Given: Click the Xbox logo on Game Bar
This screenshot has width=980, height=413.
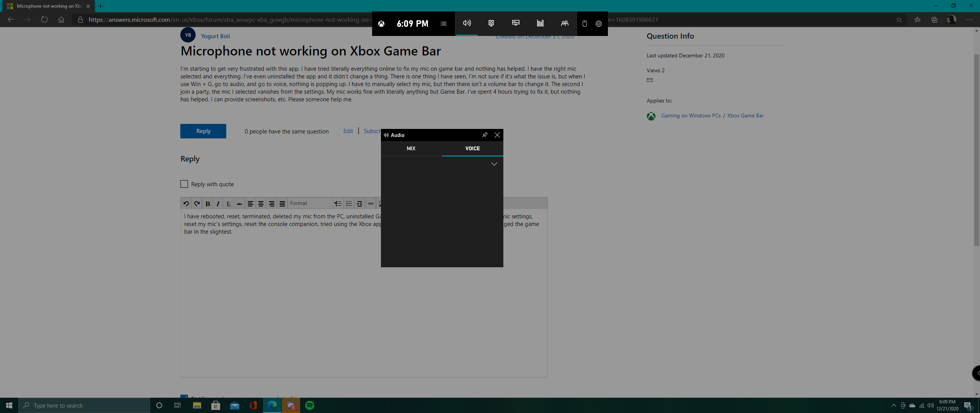Looking at the screenshot, I should 381,24.
